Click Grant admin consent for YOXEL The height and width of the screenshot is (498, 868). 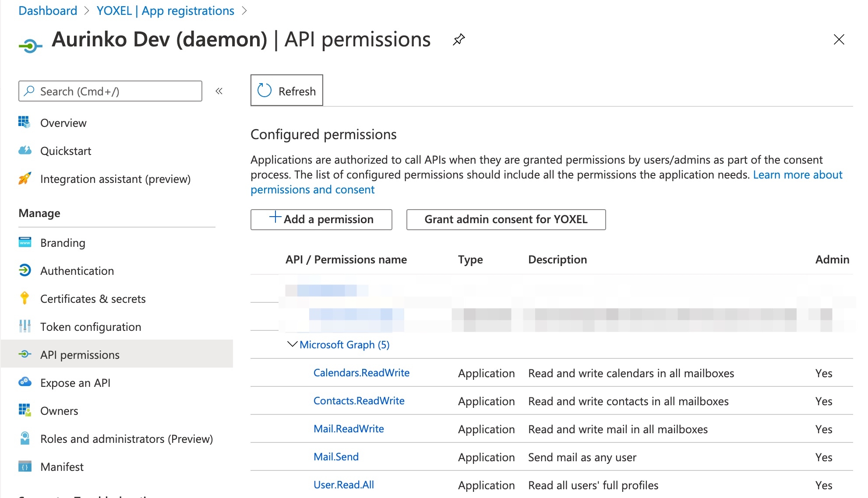pos(506,219)
